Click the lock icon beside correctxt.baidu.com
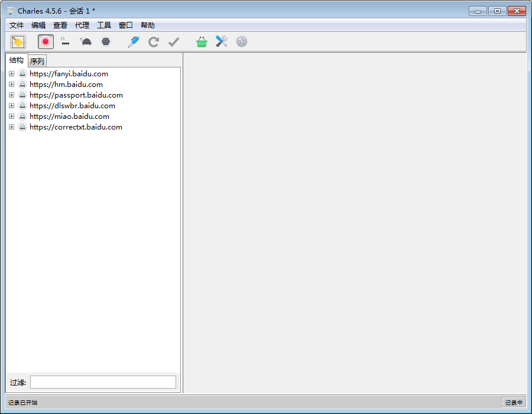 [x=22, y=127]
